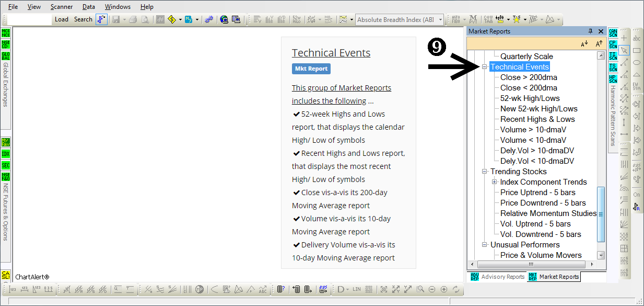Image resolution: width=644 pixels, height=306 pixels.
Task: Open dropdown arrow beside T&S star icon
Action: pyautogui.click(x=525, y=20)
